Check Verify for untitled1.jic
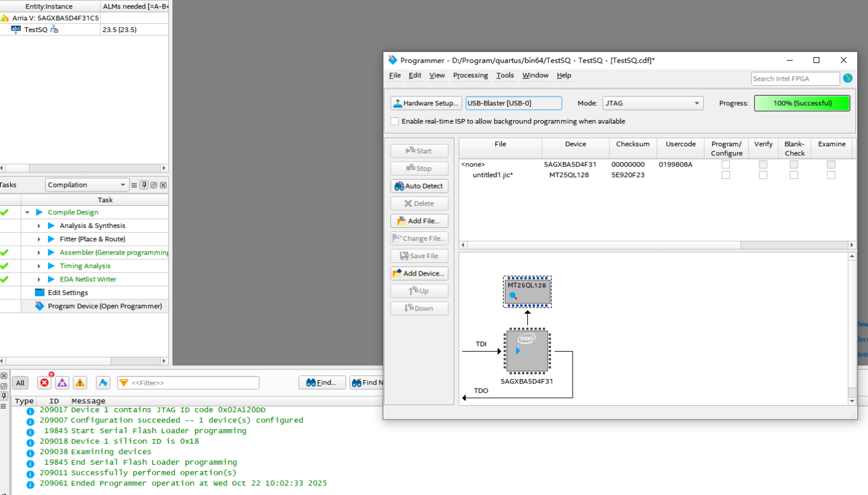Viewport: 868px width, 495px height. pos(763,175)
